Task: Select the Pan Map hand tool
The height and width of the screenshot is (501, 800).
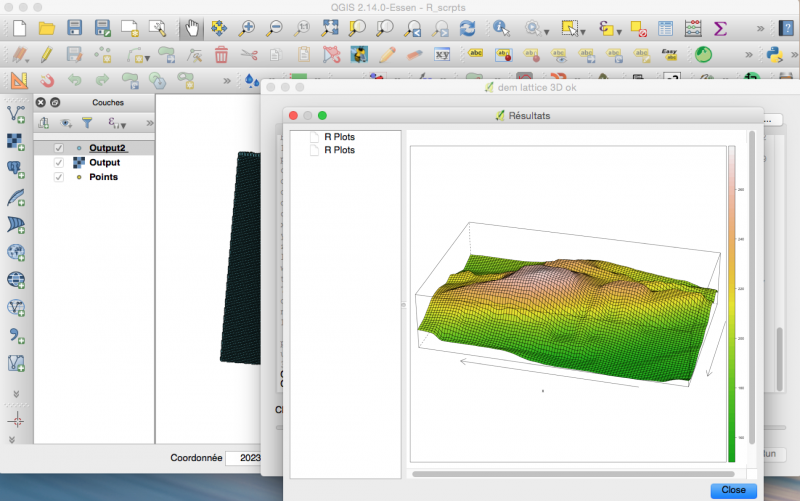Action: coord(192,28)
